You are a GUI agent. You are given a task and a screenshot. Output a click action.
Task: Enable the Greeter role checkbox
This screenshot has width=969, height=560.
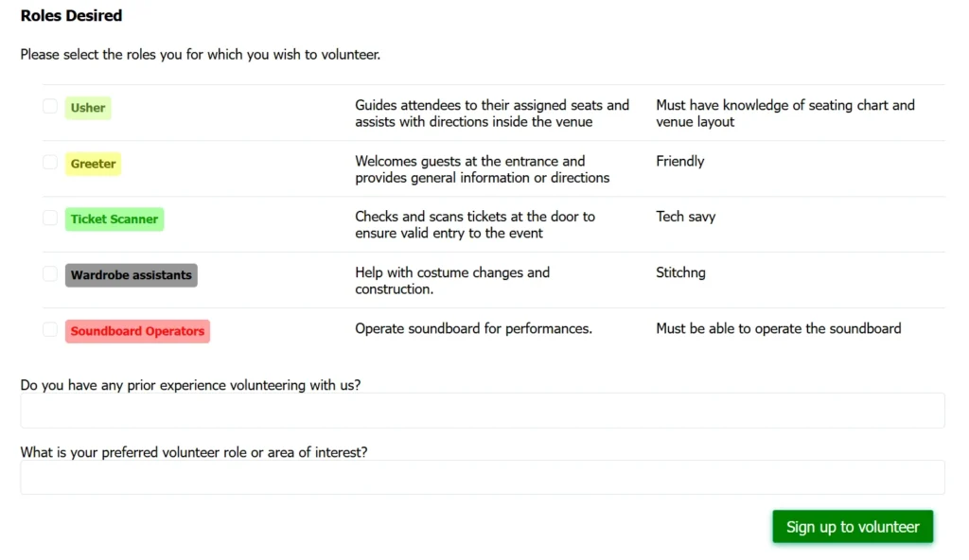(x=50, y=163)
